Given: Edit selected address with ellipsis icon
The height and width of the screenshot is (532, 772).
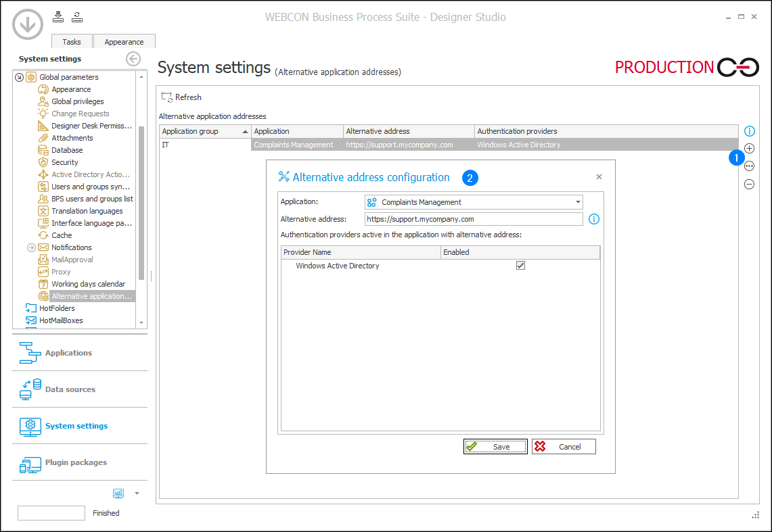Looking at the screenshot, I should (750, 166).
